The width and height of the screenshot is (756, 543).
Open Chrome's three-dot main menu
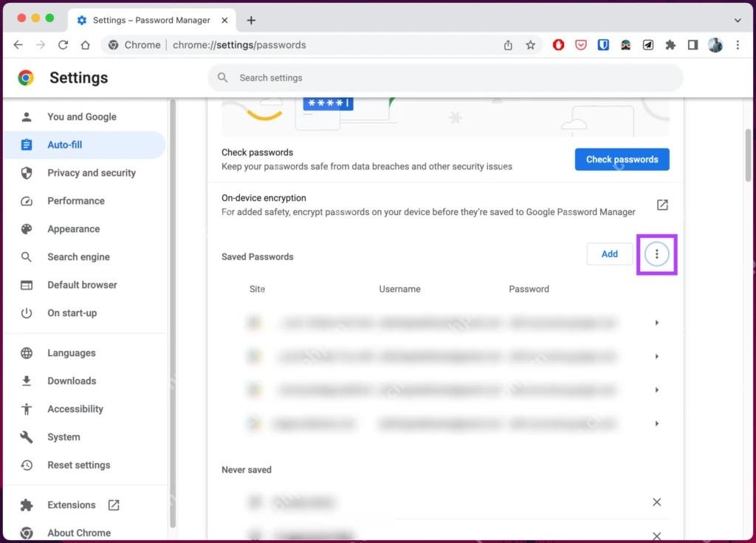coord(738,45)
